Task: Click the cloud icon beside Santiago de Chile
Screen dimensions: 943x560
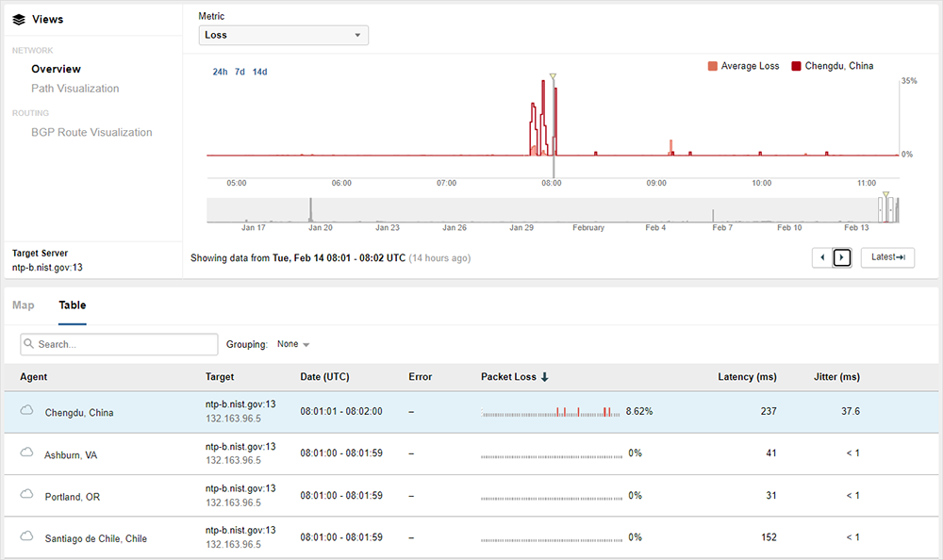Action: [26, 537]
